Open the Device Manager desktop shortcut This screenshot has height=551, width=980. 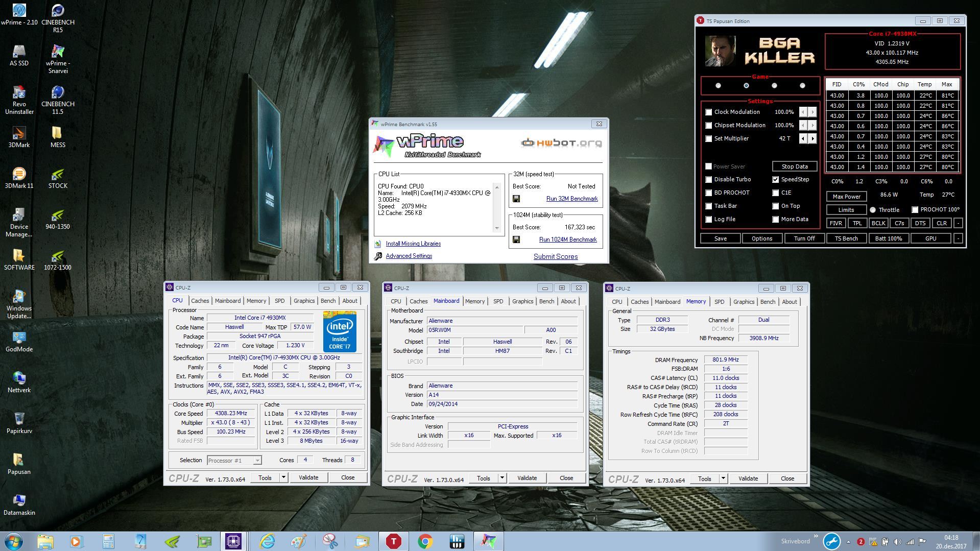pos(19,223)
